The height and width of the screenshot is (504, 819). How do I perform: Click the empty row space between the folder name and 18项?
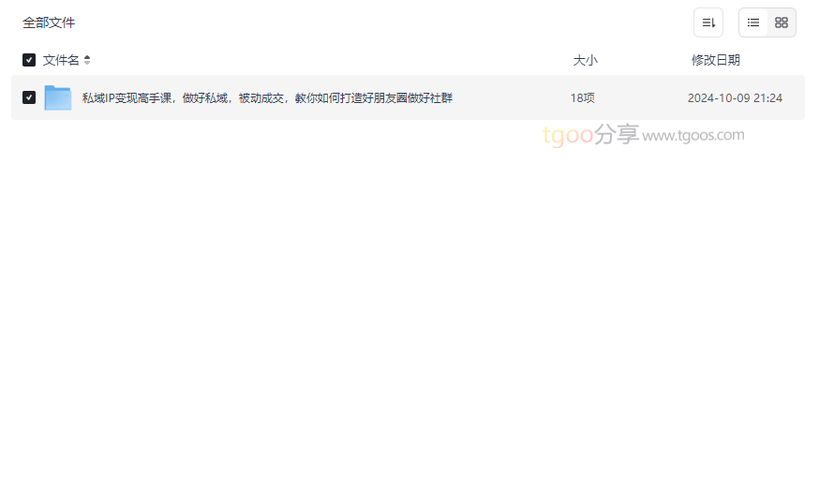click(x=511, y=97)
